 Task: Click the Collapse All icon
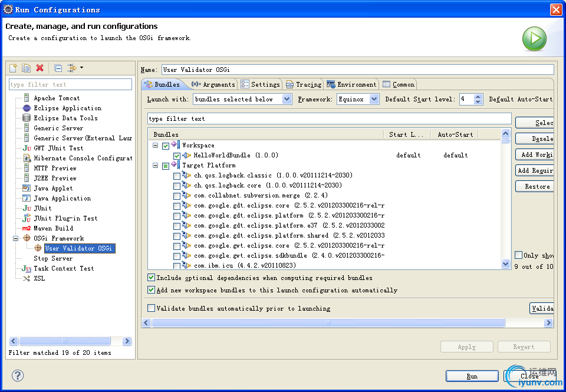coord(58,68)
